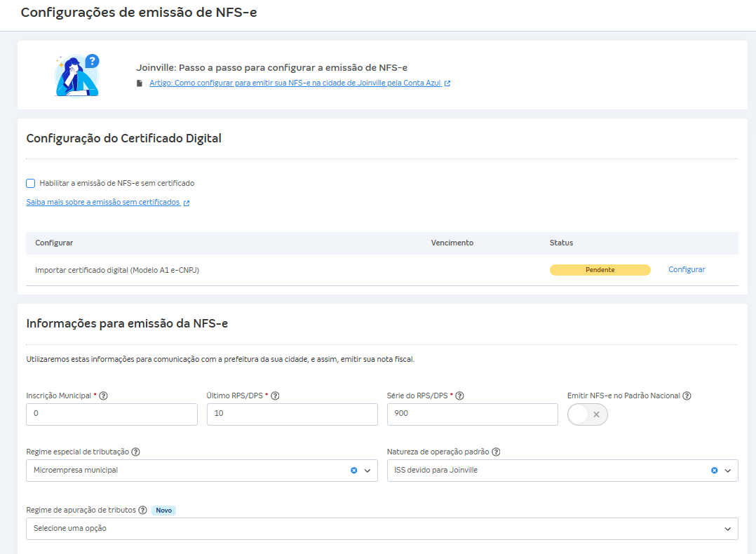This screenshot has width=756, height=554.
Task: Expand Regime especial de tributação dropdown arrow
Action: [x=367, y=471]
